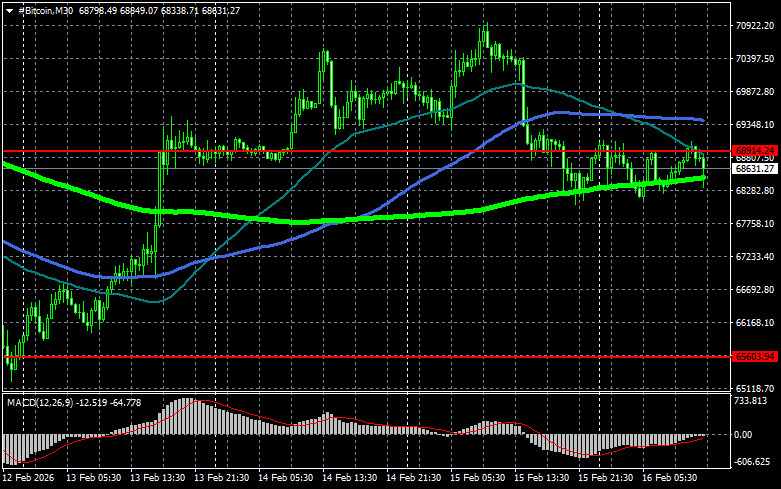Click the MACD zero level label 0.00
Image resolution: width=781 pixels, height=489 pixels.
click(743, 435)
